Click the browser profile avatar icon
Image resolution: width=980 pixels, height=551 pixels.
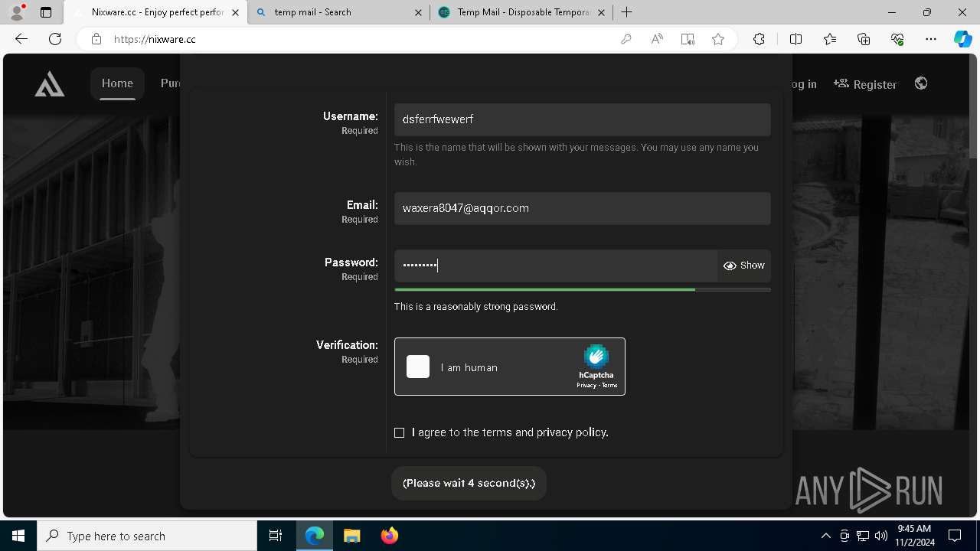(17, 11)
